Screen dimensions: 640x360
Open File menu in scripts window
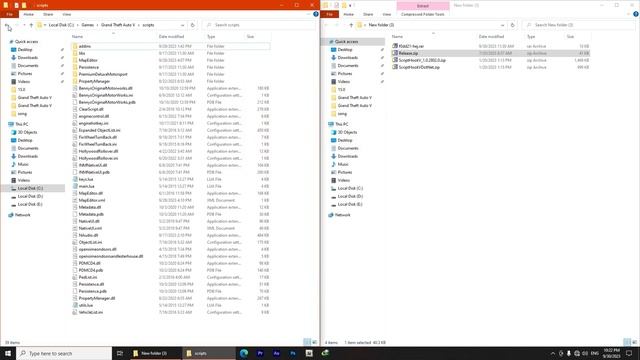pos(9,14)
